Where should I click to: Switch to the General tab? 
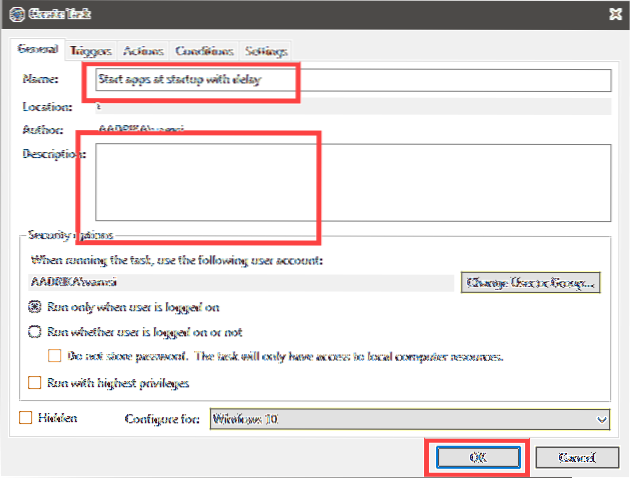[x=37, y=50]
